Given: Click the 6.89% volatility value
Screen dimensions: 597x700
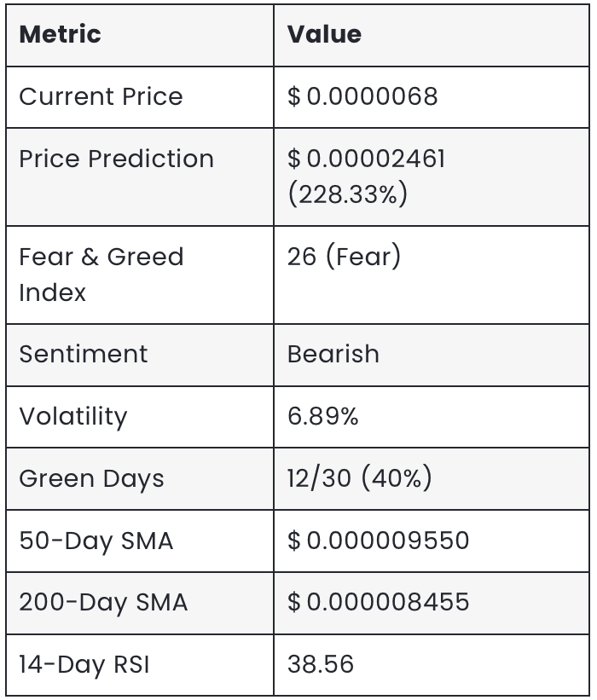Looking at the screenshot, I should coord(323,416).
